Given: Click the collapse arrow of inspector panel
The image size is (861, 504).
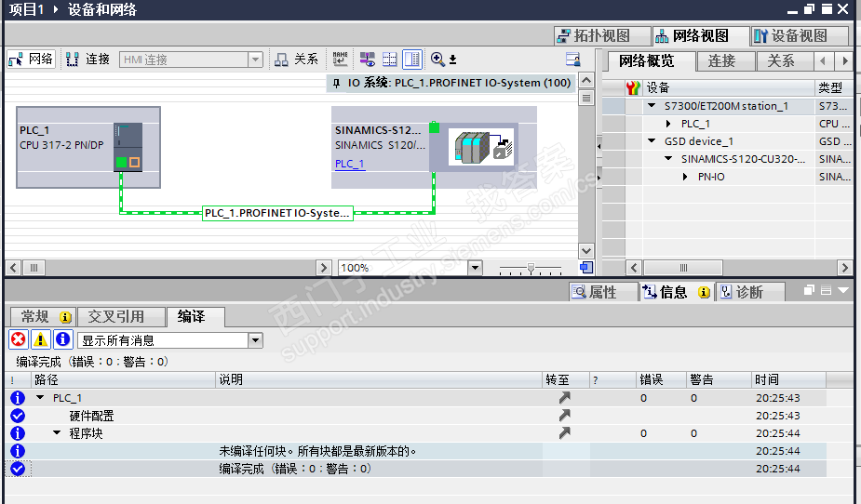Looking at the screenshot, I should (844, 290).
